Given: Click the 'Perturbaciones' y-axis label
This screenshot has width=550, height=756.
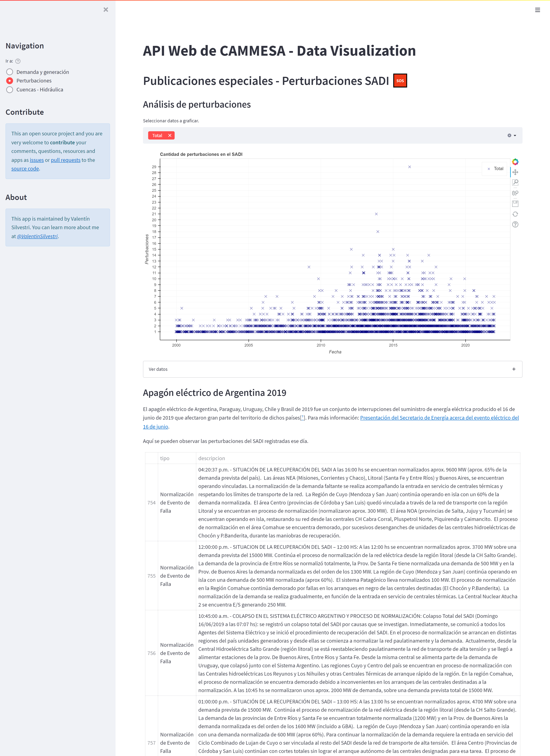Looking at the screenshot, I should tap(147, 249).
